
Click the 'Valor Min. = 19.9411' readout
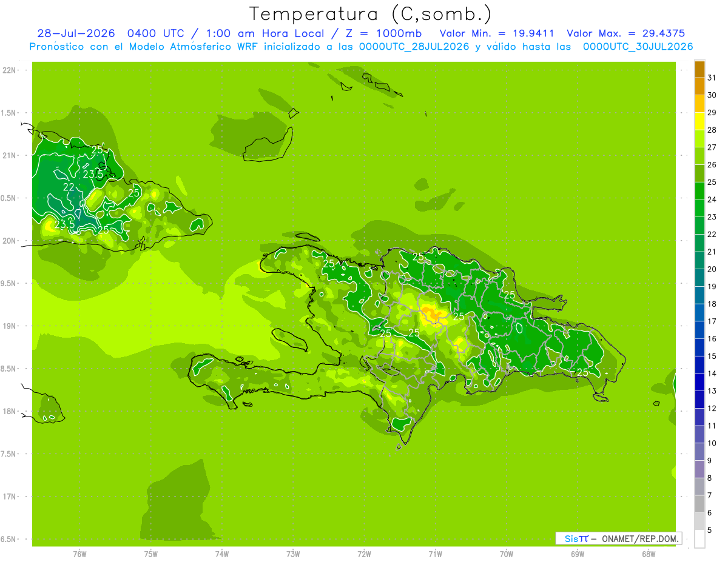tap(497, 33)
